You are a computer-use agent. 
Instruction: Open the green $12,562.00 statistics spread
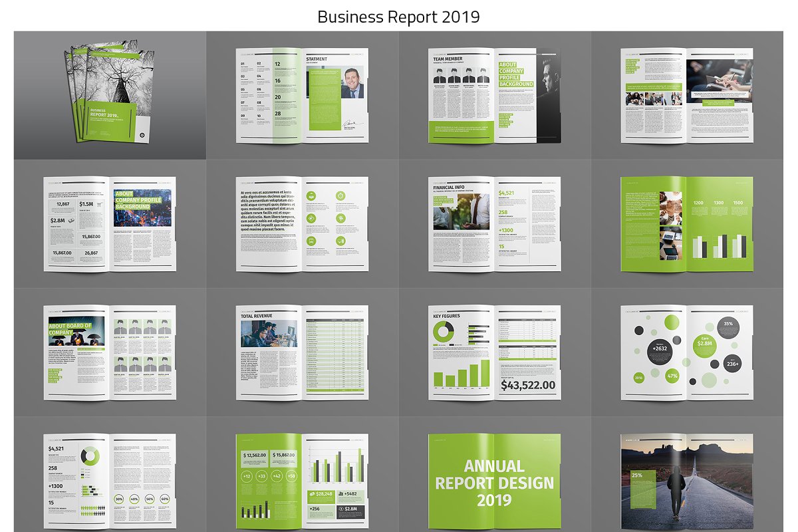click(302, 481)
